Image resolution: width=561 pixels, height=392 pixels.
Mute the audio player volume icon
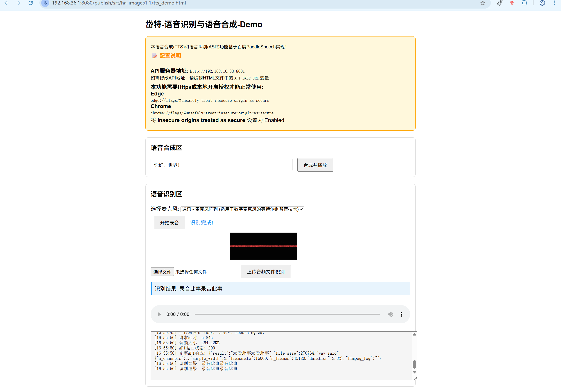pos(390,314)
